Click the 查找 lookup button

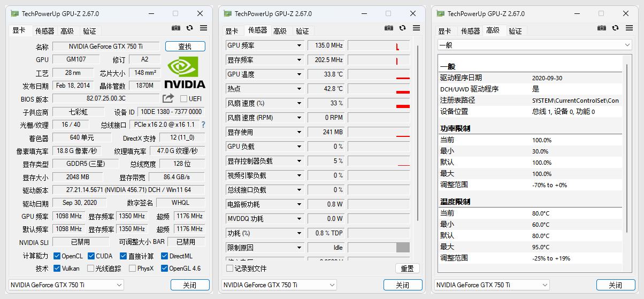coord(185,47)
